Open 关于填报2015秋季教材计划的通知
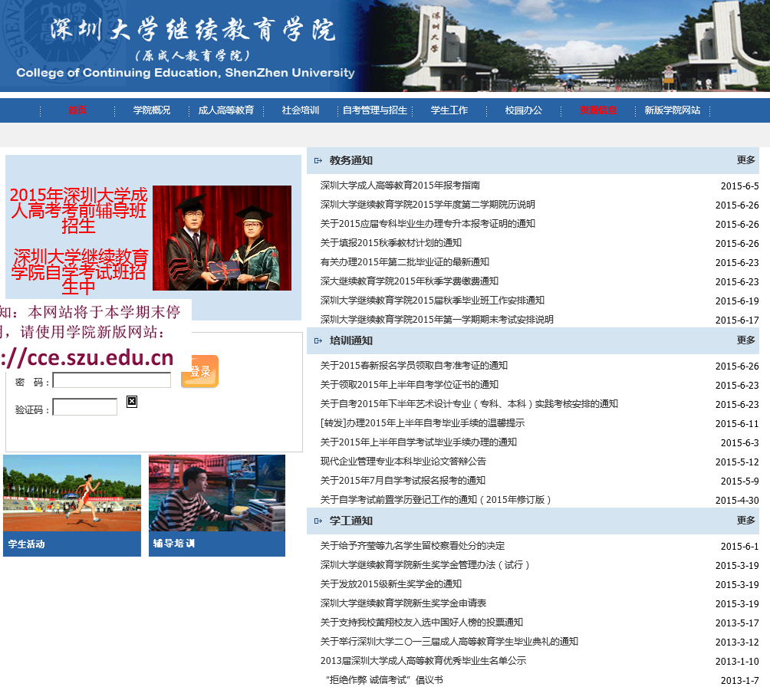The image size is (770, 700). pyautogui.click(x=391, y=243)
